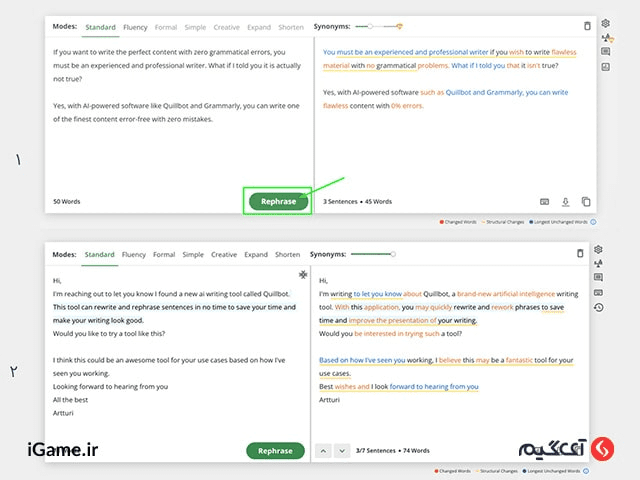Click the Synonyms slider handle in bottom panel
640x480 pixels.
(x=393, y=254)
